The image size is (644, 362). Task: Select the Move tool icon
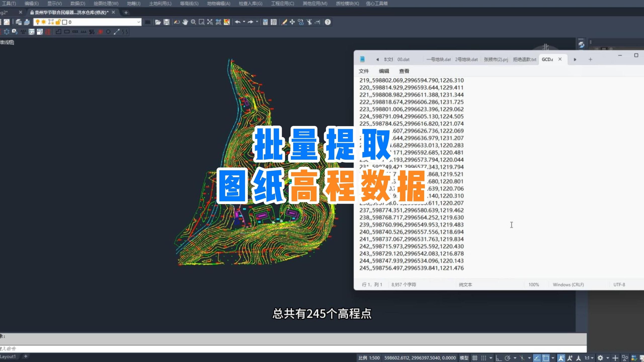click(x=293, y=22)
